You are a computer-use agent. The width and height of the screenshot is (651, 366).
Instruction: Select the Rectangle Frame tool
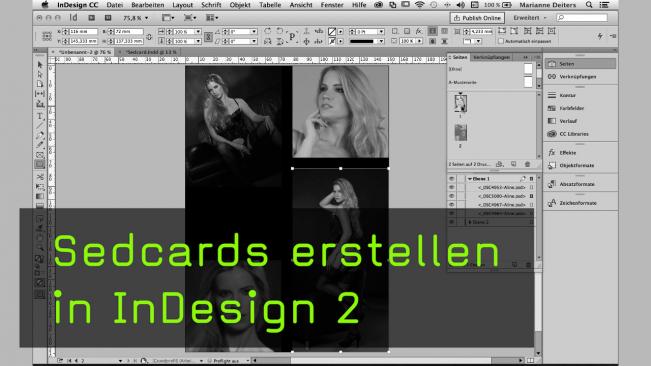(x=40, y=155)
